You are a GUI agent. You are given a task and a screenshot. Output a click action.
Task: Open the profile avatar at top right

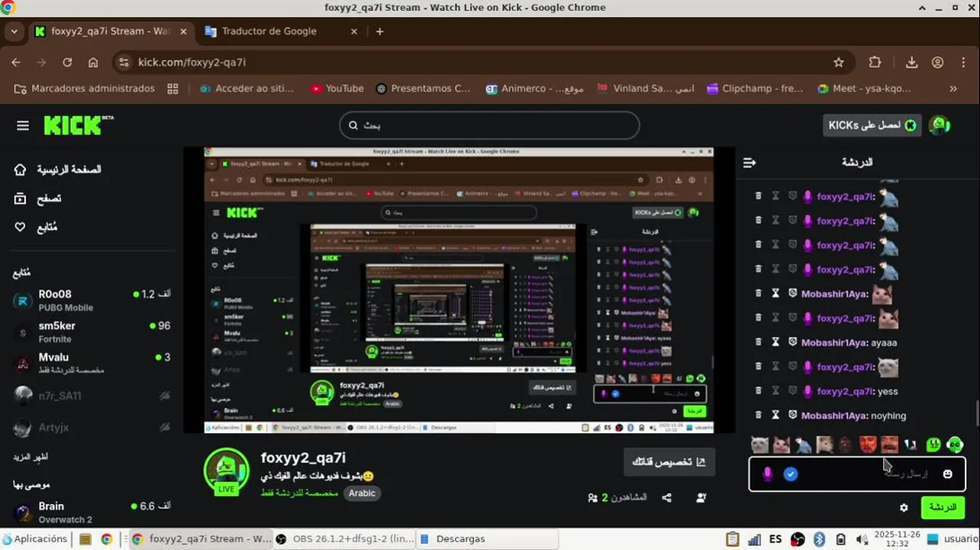coord(940,125)
